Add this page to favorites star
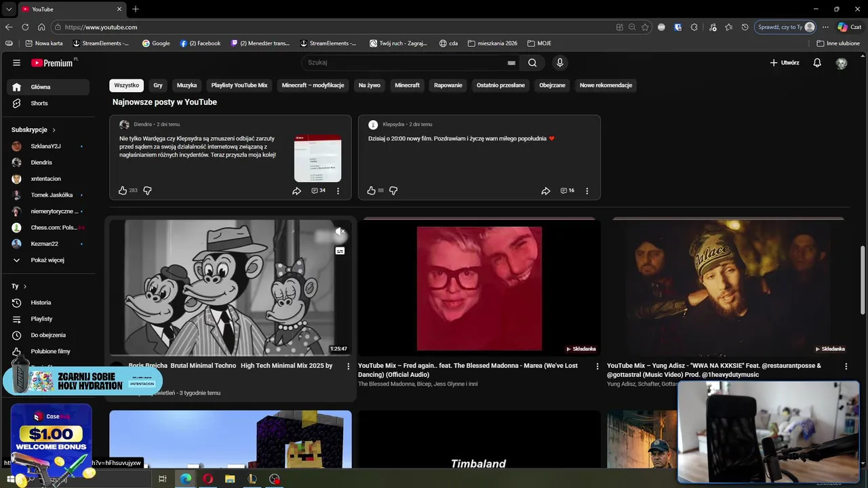The width and height of the screenshot is (868, 488). (645, 27)
